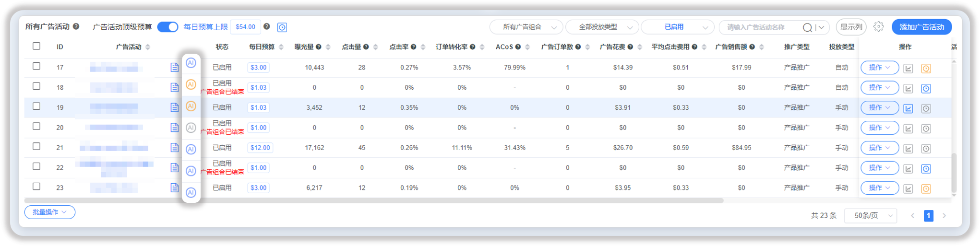Open gray schedule clock for campaign 20
Image resolution: width=980 pixels, height=246 pixels.
pyautogui.click(x=926, y=129)
